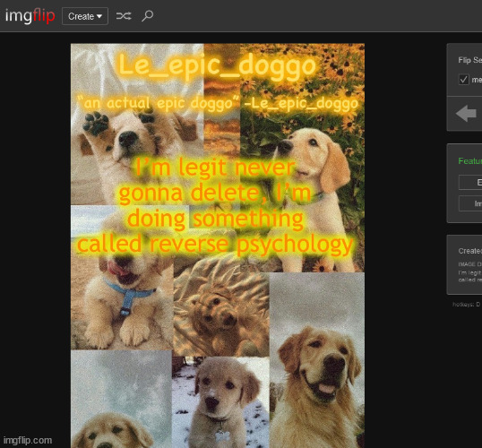Click the lower button starting with Im
The width and height of the screenshot is (482, 448).
click(470, 203)
